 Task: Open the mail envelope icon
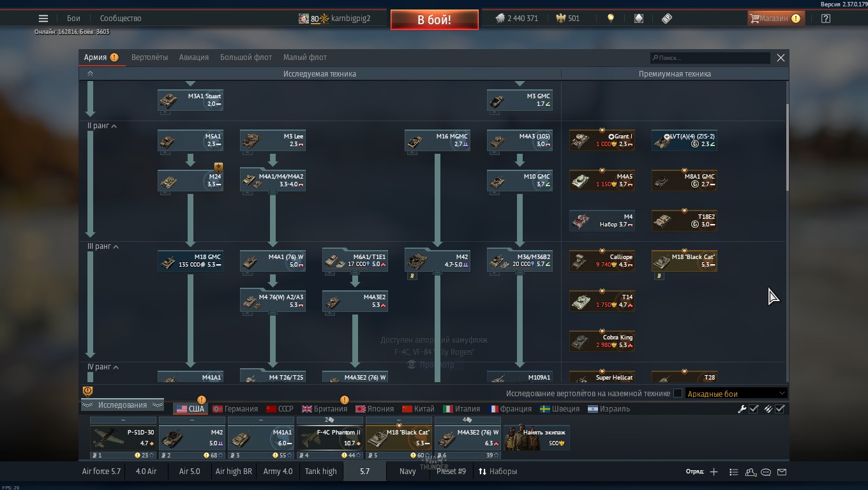point(782,472)
